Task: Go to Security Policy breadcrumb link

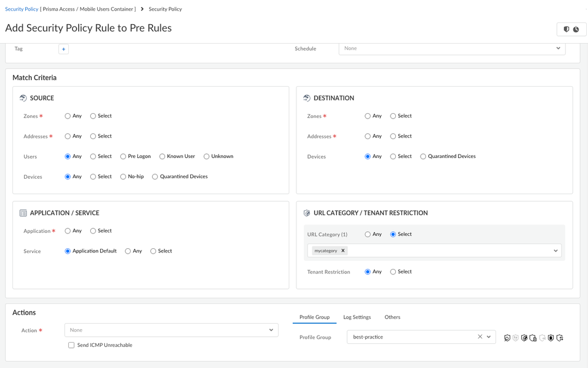Action: point(22,9)
